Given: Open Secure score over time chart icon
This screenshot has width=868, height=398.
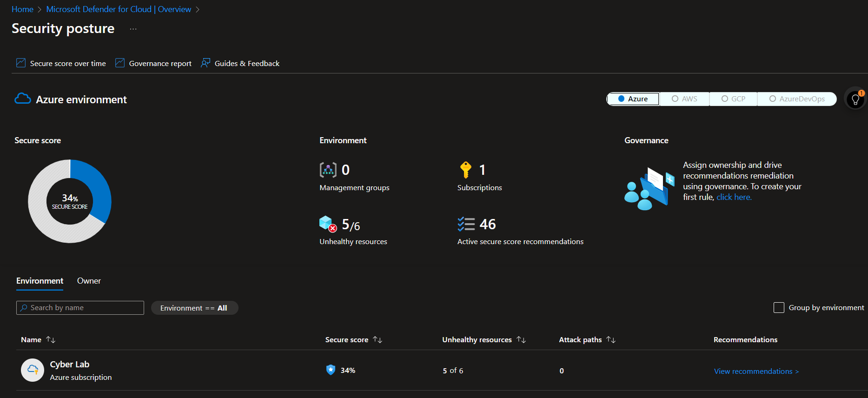Looking at the screenshot, I should point(21,63).
